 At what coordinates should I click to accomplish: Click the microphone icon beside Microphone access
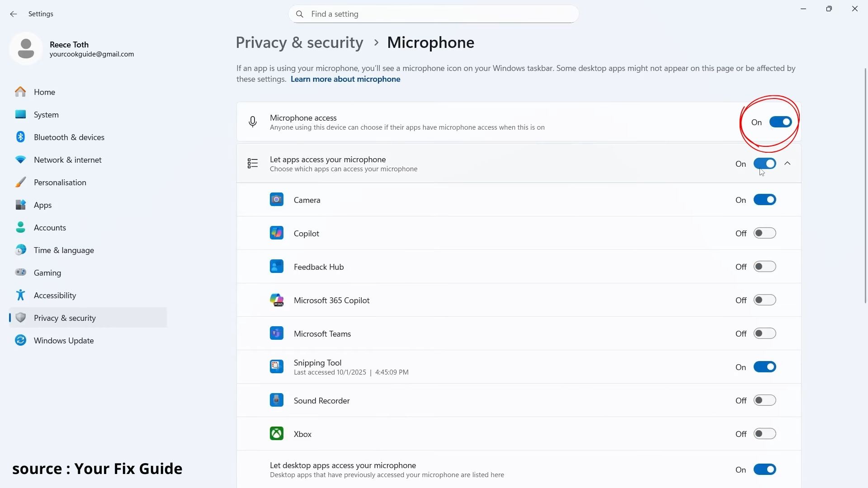tap(253, 122)
